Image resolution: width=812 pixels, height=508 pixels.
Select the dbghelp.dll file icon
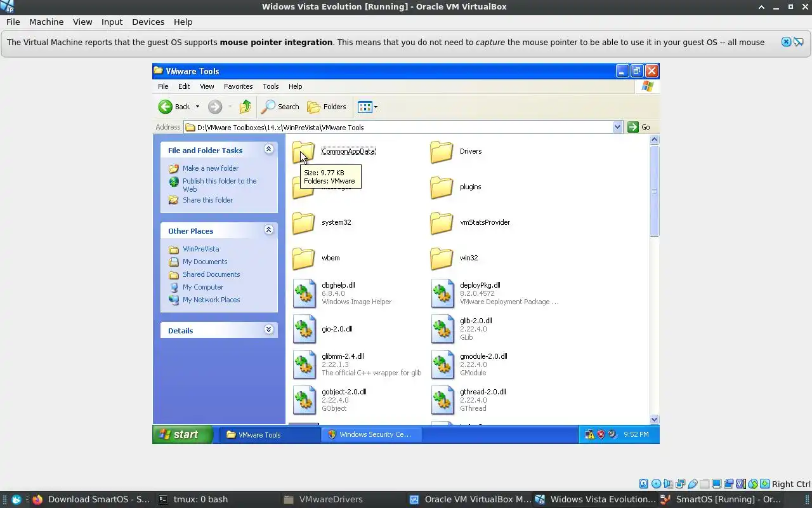(x=304, y=294)
